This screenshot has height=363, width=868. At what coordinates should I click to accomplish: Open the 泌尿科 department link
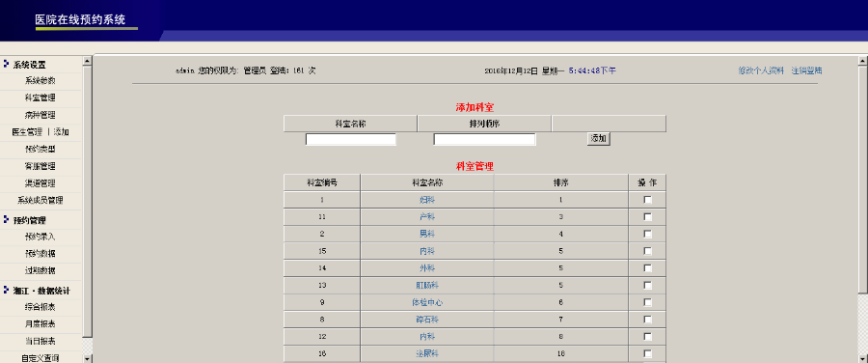427,353
